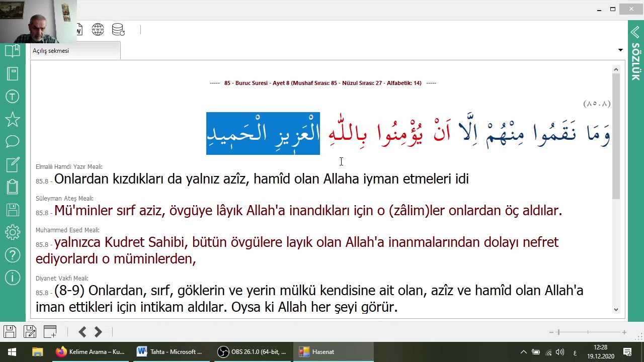This screenshot has width=644, height=362.
Task: Click the translation starting '(8-9) Onlardan, sırf'
Action: coord(309,299)
